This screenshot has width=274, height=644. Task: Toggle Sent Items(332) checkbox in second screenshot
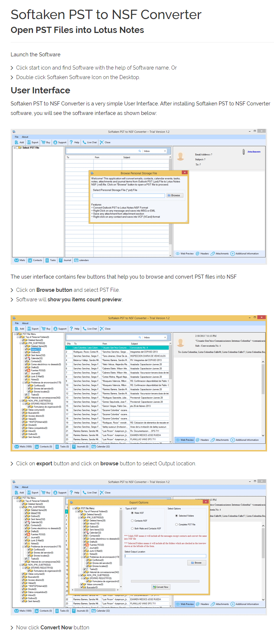point(26,355)
